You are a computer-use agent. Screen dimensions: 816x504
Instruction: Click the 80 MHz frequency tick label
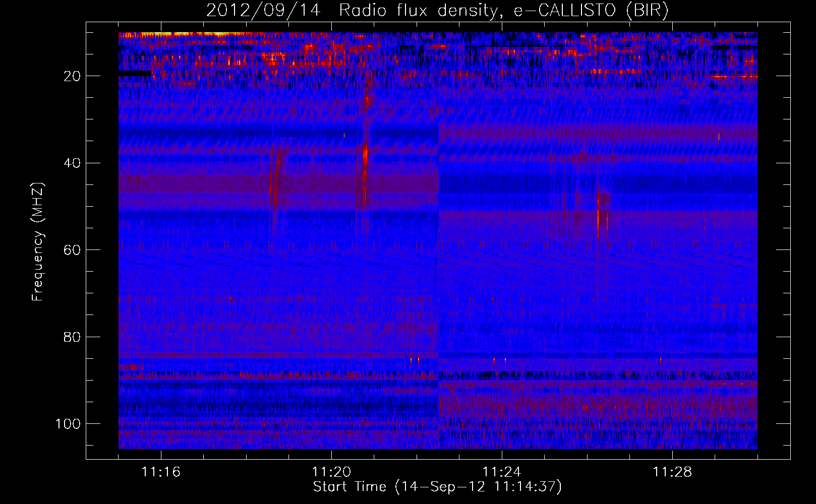73,337
